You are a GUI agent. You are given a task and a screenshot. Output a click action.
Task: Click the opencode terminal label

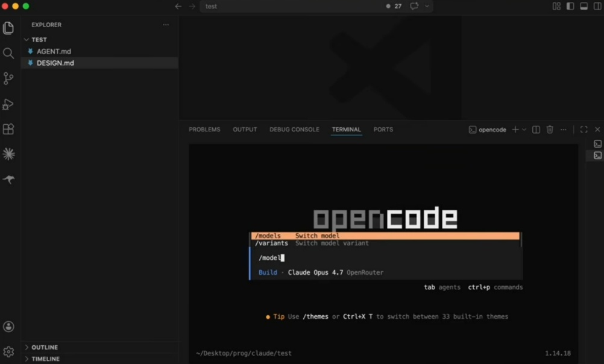[487, 130]
